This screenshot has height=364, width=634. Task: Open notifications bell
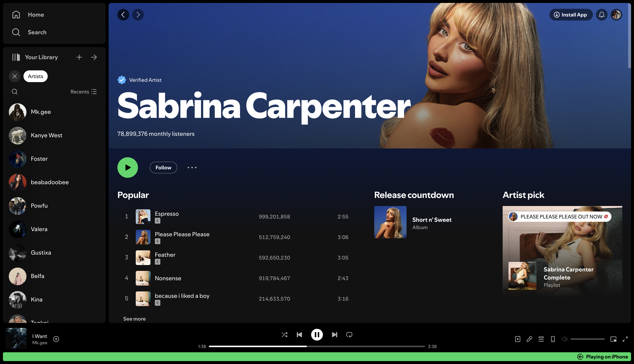602,15
